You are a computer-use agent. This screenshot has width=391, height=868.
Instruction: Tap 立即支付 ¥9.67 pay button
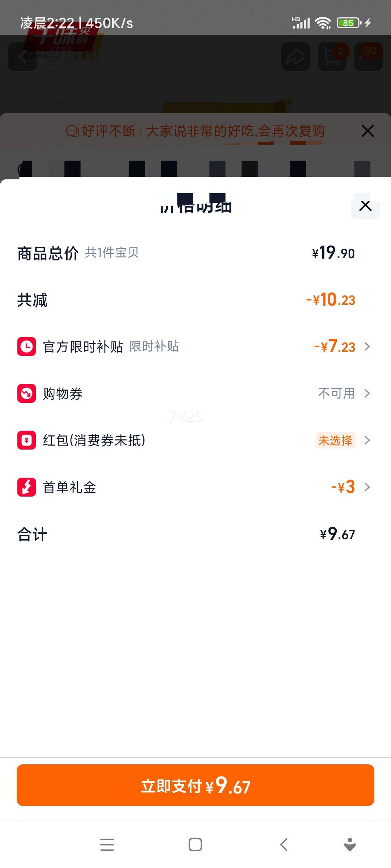coord(195,785)
